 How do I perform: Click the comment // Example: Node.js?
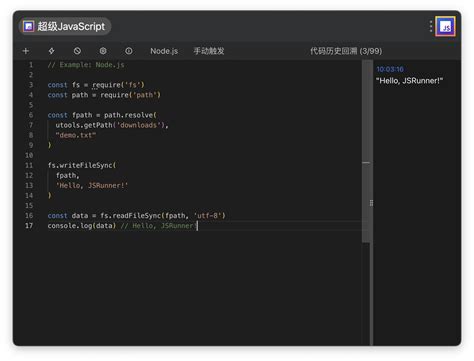86,65
